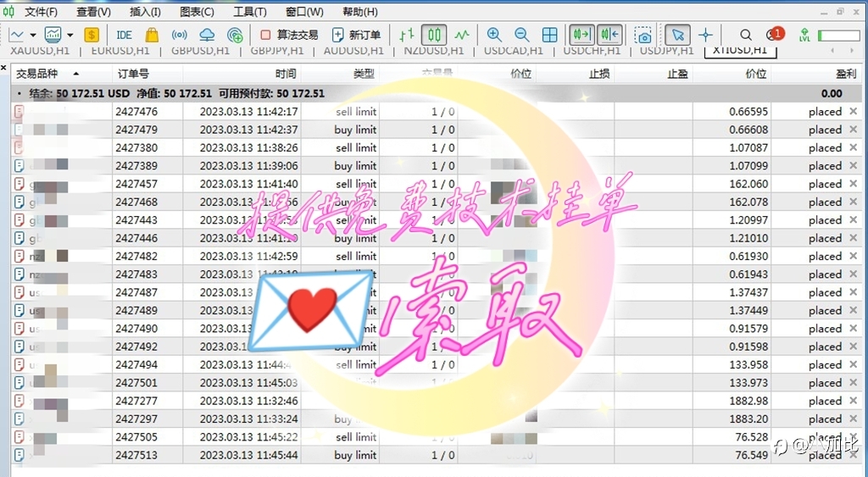The image size is (868, 477).
Task: Open the IDE MetaEditor button
Action: click(x=124, y=35)
